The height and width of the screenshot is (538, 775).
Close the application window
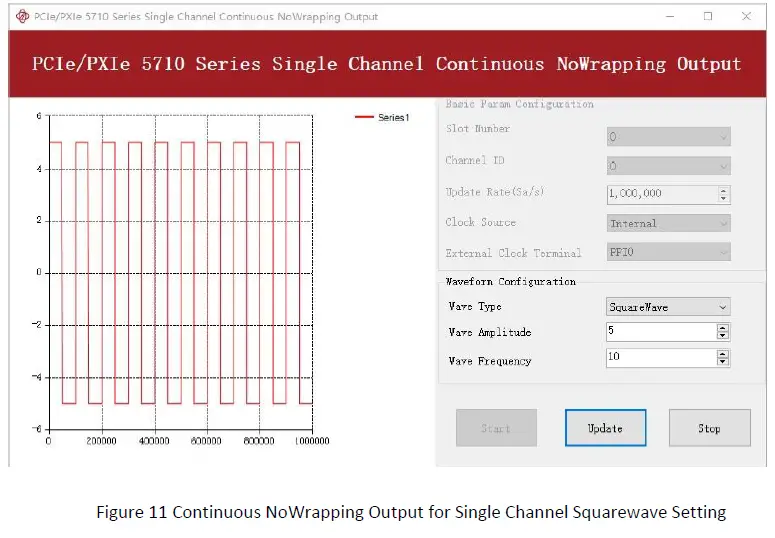[746, 16]
